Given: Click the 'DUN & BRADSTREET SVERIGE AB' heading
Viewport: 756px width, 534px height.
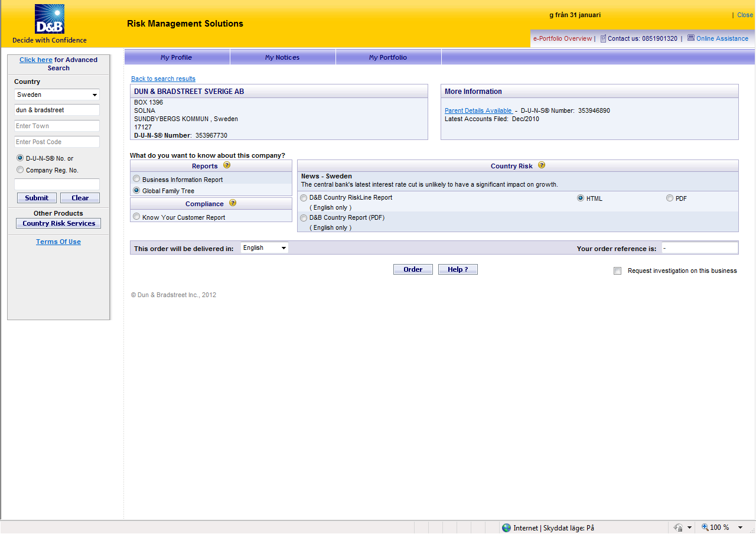Looking at the screenshot, I should (x=189, y=92).
